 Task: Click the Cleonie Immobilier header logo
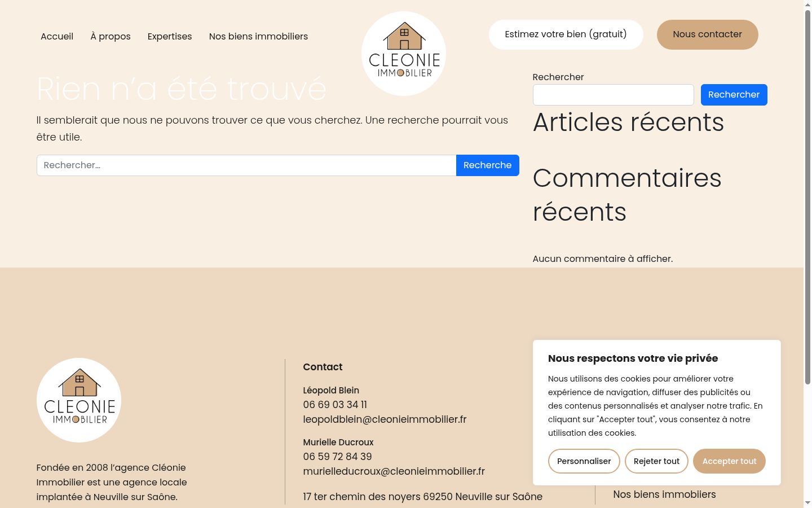point(404,54)
